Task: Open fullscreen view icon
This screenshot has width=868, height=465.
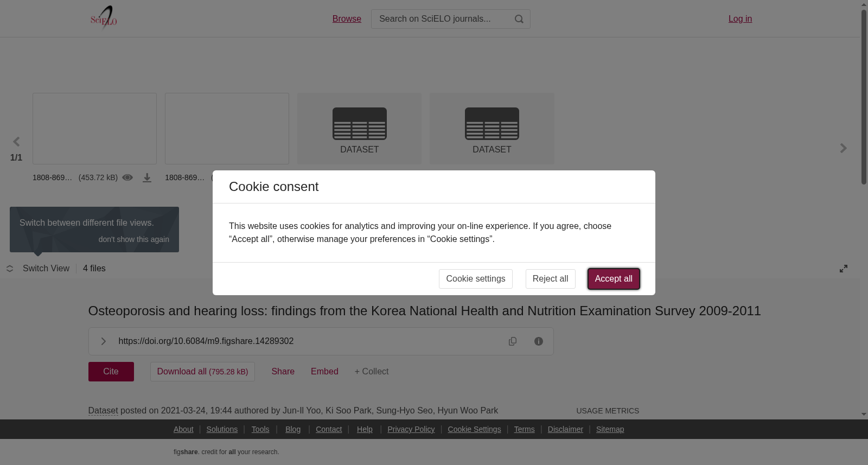Action: pyautogui.click(x=844, y=269)
